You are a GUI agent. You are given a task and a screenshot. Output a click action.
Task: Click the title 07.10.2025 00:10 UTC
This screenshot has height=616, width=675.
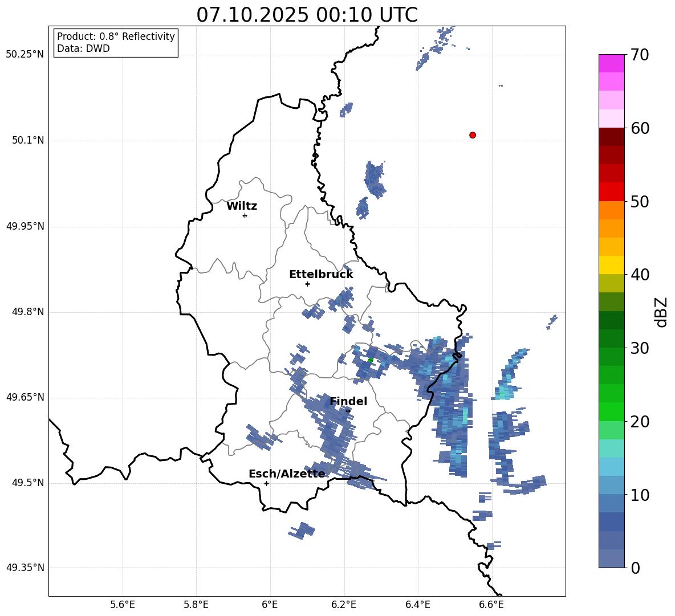click(307, 15)
